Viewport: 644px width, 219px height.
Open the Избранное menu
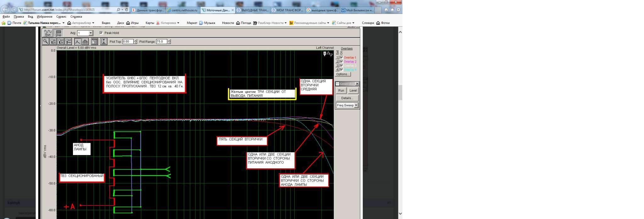click(44, 17)
